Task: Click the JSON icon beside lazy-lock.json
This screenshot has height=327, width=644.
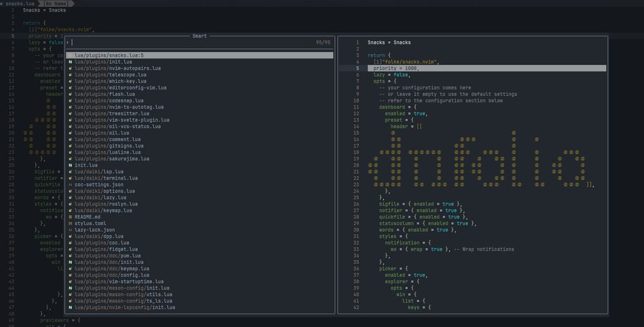Action: [x=70, y=230]
